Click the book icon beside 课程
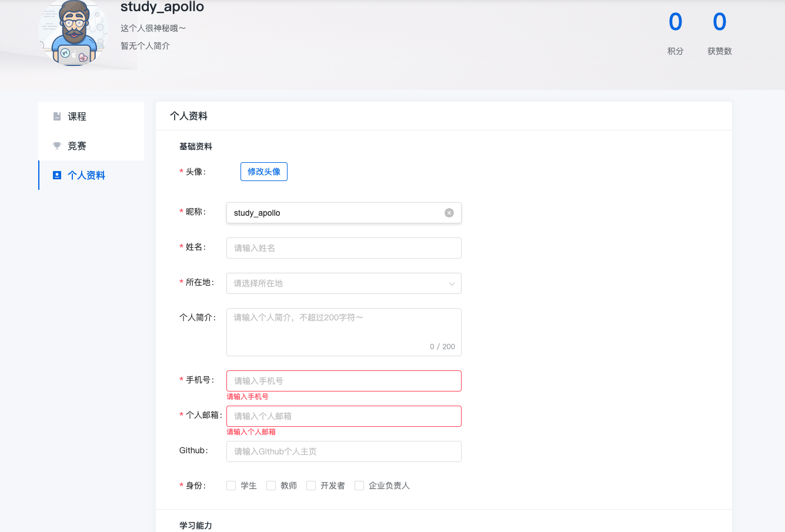 (57, 116)
